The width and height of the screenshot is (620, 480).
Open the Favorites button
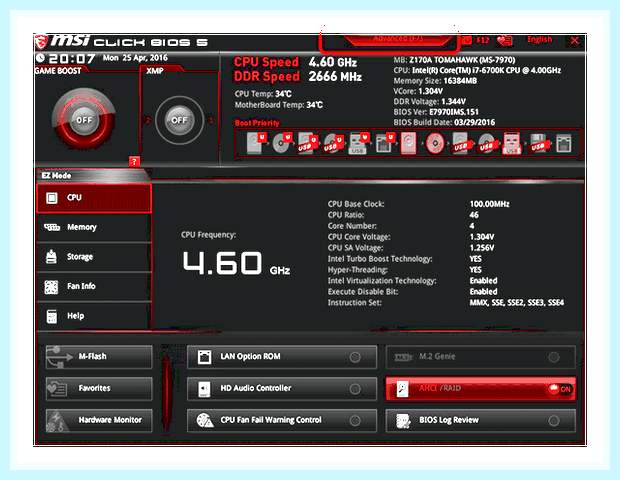[99, 388]
